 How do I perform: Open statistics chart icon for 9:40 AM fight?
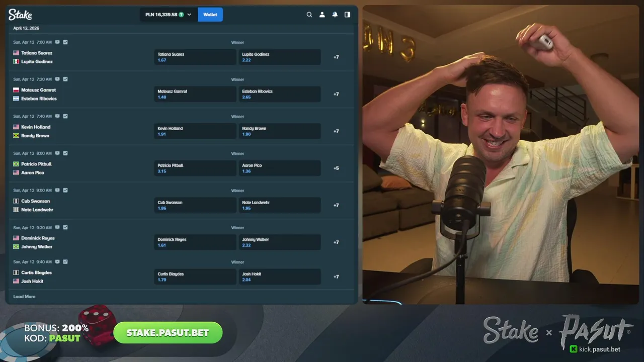(x=65, y=262)
